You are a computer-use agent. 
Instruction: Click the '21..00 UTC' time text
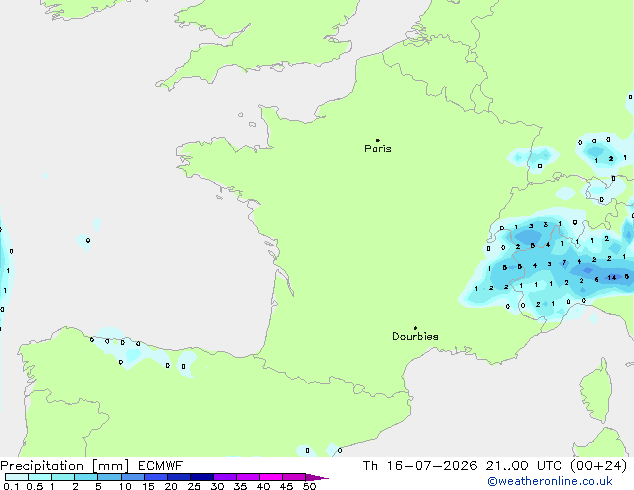pyautogui.click(x=524, y=466)
